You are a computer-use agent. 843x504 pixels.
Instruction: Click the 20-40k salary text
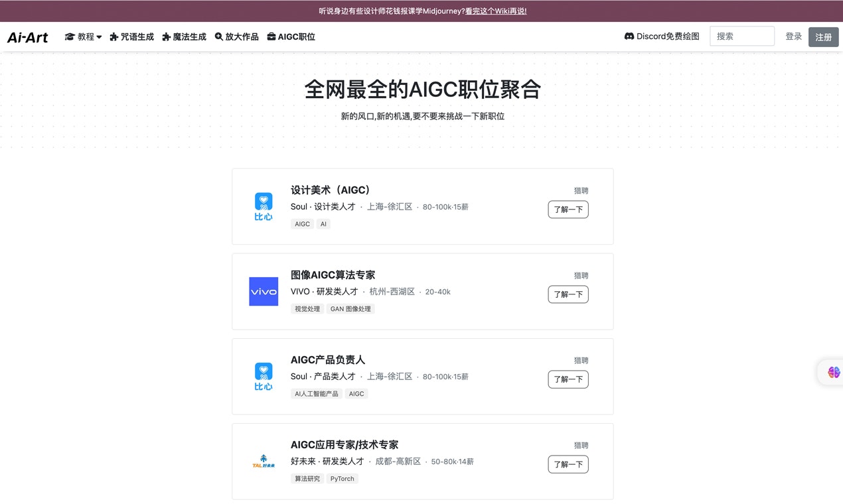438,292
